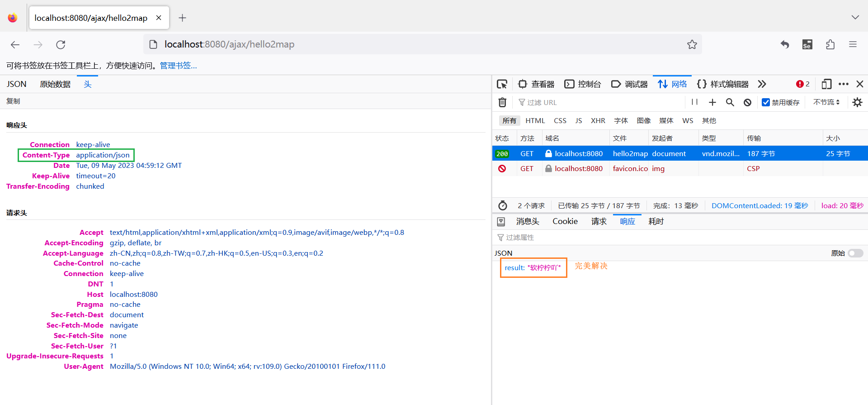
Task: Toggle the network details pane icon
Action: coord(501,221)
